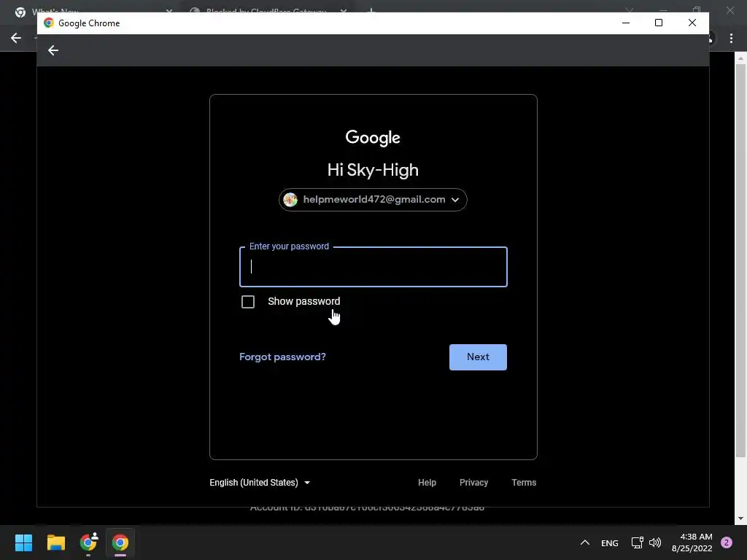Viewport: 747px width, 560px height.
Task: Open the Windows Start menu
Action: (x=23, y=542)
